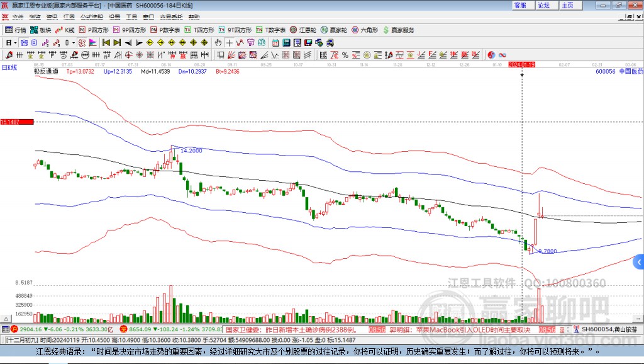The height and width of the screenshot is (364, 644).
Task: Open the 9P四方形 tool
Action: [x=130, y=30]
